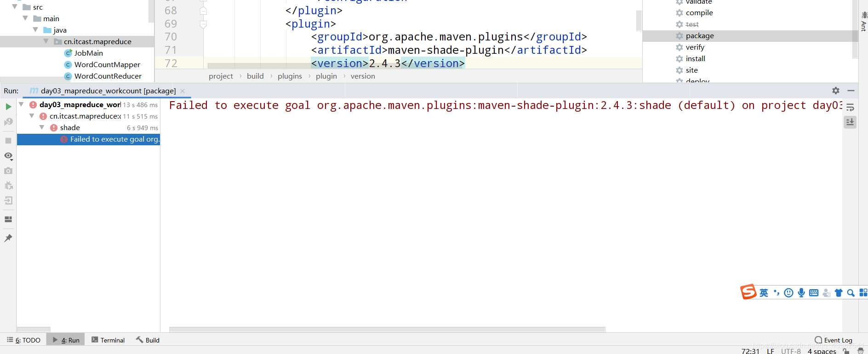Collapse the cn.itcast.mapreduce build node
868x354 pixels.
point(32,116)
